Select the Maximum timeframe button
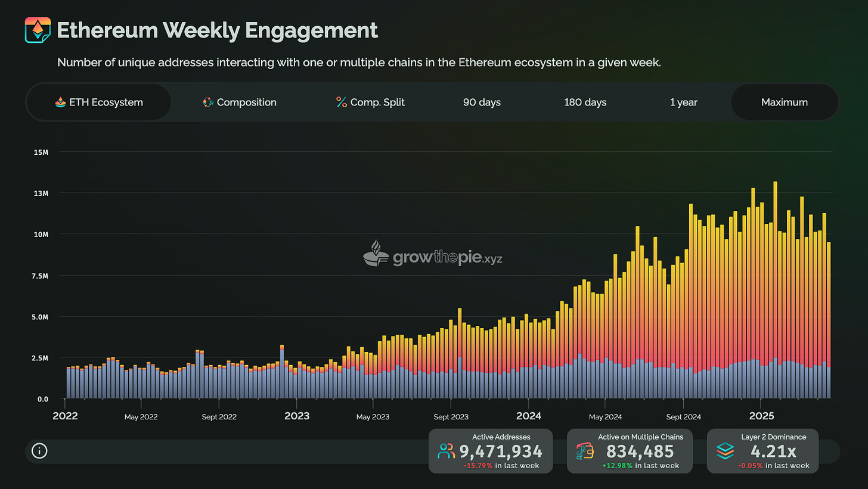This screenshot has height=489, width=868. tap(785, 102)
